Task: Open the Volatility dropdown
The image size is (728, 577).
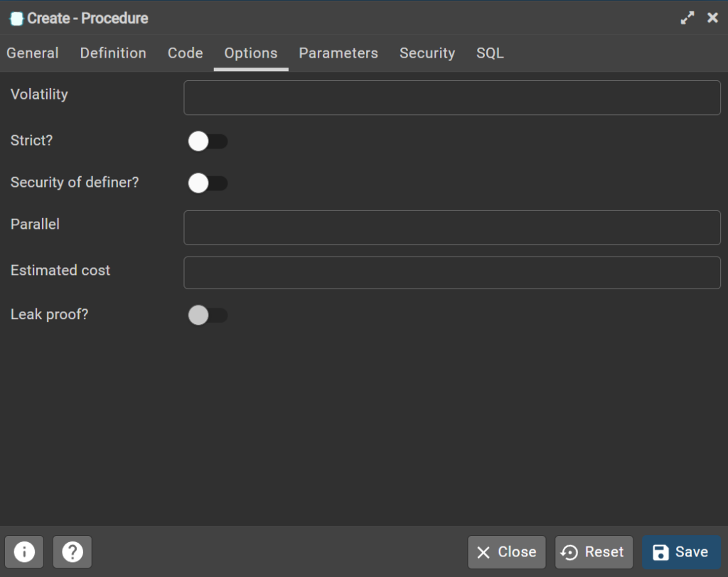Action: tap(452, 97)
